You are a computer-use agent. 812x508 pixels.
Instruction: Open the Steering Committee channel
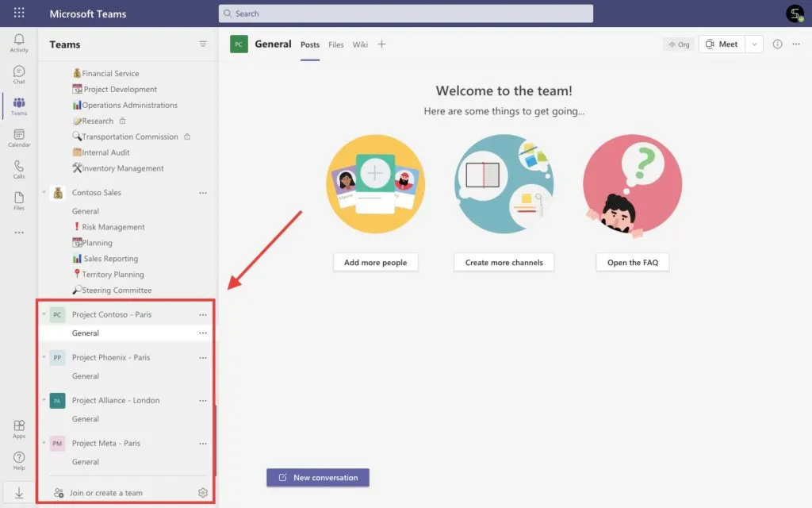click(x=112, y=291)
